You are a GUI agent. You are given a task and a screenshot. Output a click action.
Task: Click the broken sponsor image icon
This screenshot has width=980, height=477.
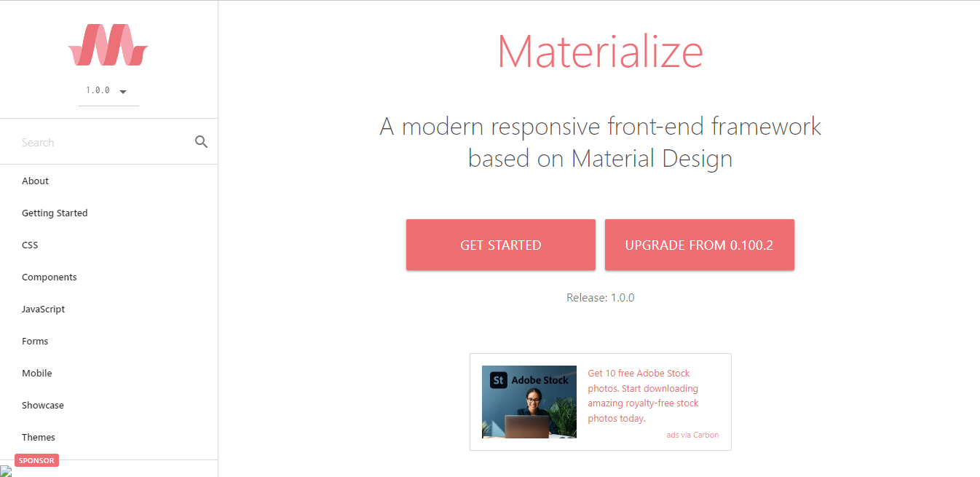coord(6,471)
